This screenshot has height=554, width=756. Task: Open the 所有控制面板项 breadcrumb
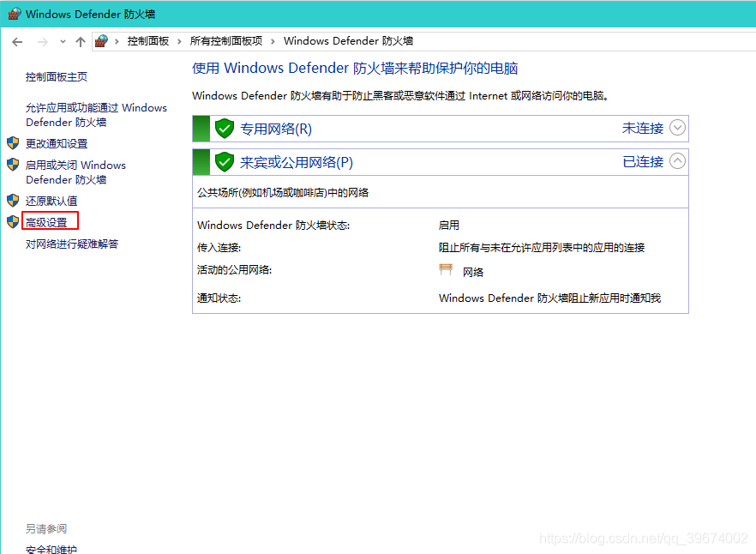point(226,41)
